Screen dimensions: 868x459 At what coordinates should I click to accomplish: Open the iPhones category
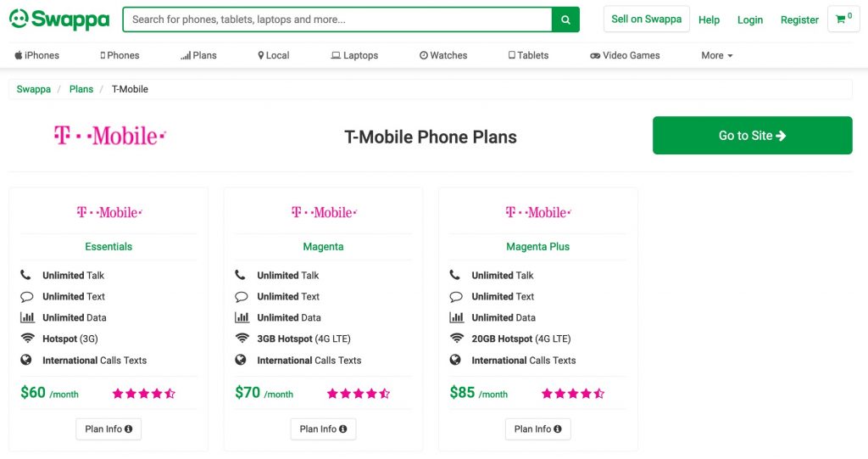point(36,55)
